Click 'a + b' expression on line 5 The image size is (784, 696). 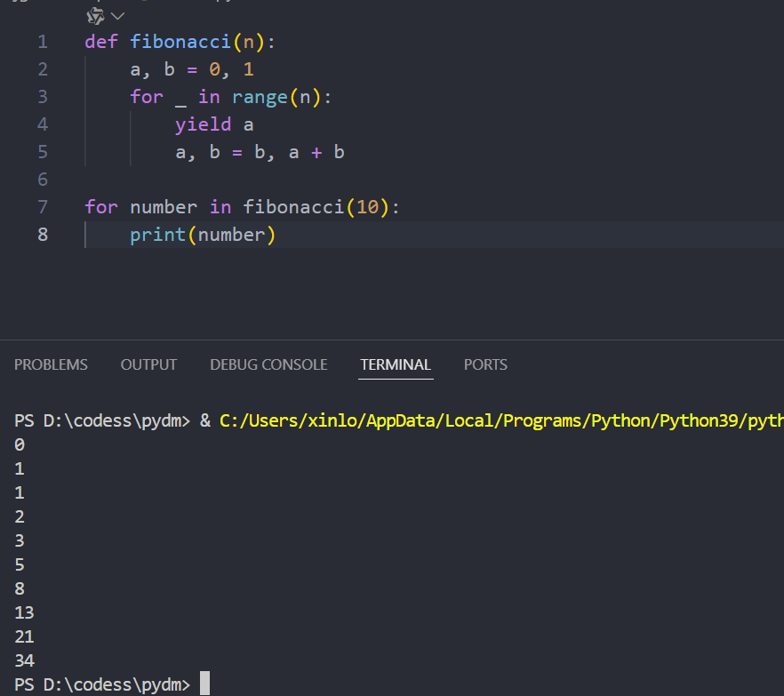point(316,152)
